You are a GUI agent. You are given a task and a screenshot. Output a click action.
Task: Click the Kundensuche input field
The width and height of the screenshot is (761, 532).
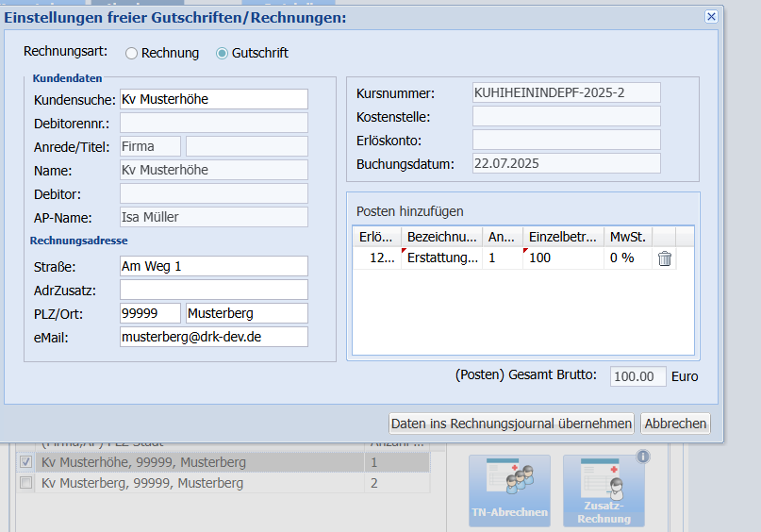point(213,100)
